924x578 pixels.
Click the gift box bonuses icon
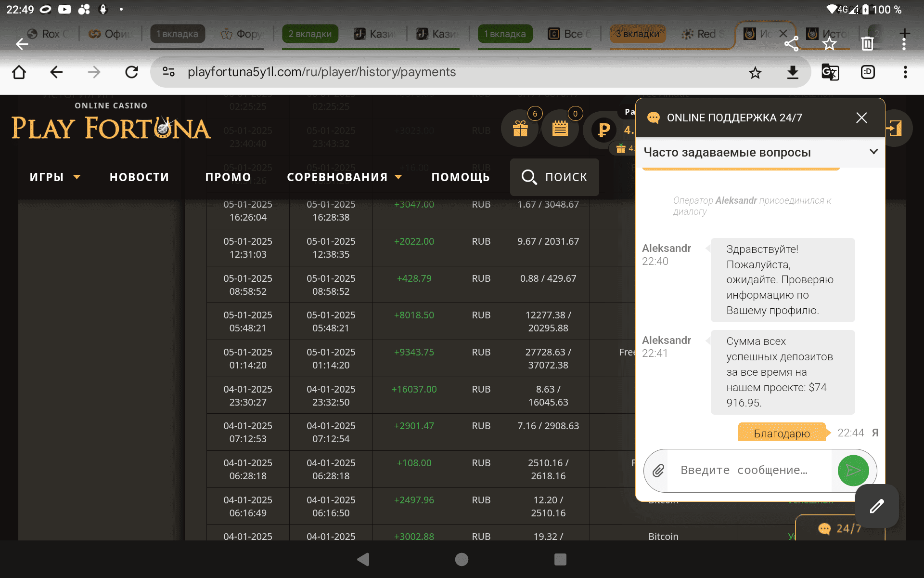[x=520, y=129]
